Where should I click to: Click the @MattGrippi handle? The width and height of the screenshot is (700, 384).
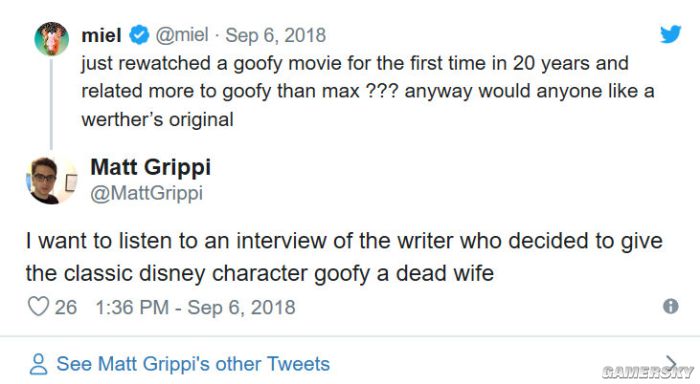tap(146, 193)
